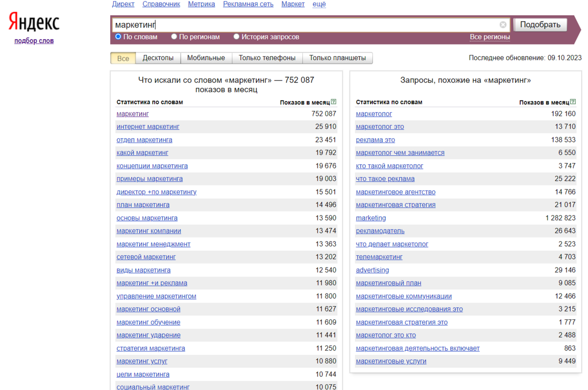Open the 'маркетинг обучение' keyword link
This screenshot has width=588, height=390.
pos(148,322)
